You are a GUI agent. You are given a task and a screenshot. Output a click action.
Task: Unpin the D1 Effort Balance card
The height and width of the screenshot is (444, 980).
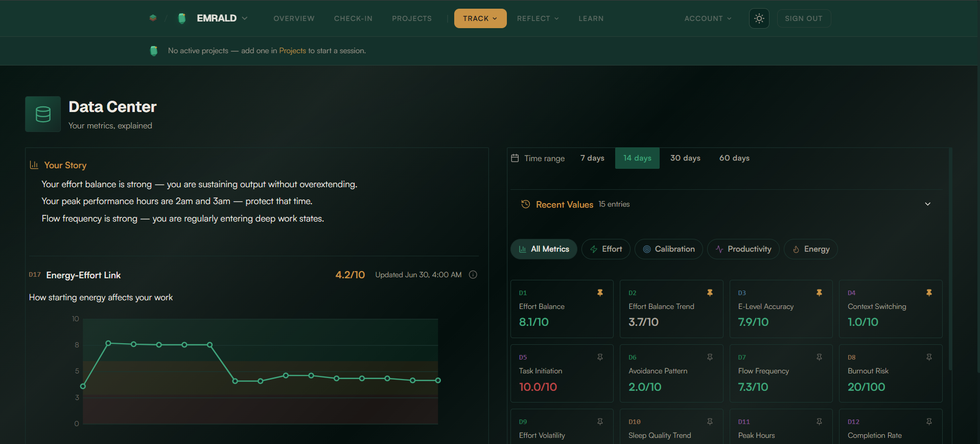600,293
